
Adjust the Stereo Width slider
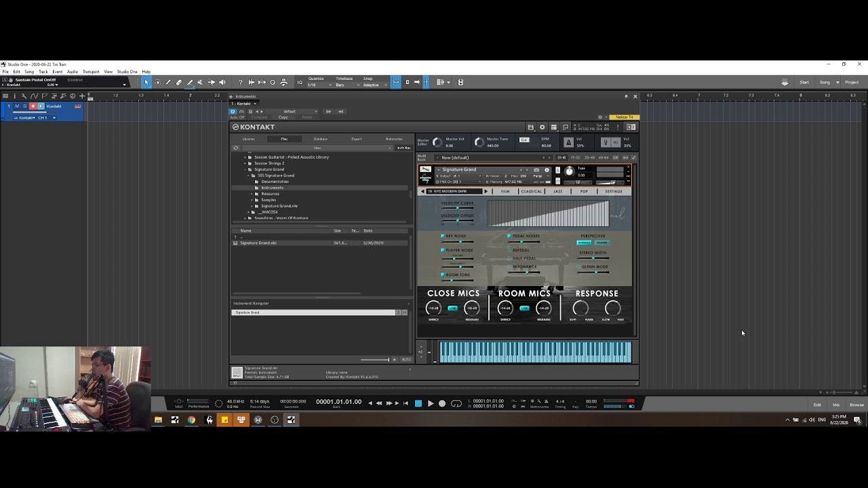pyautogui.click(x=593, y=258)
